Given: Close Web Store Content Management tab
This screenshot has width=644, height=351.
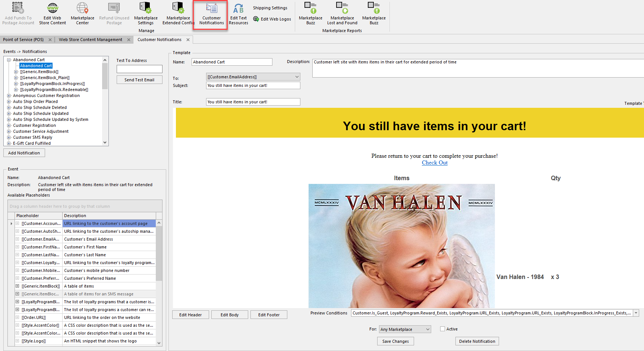Looking at the screenshot, I should [x=129, y=40].
